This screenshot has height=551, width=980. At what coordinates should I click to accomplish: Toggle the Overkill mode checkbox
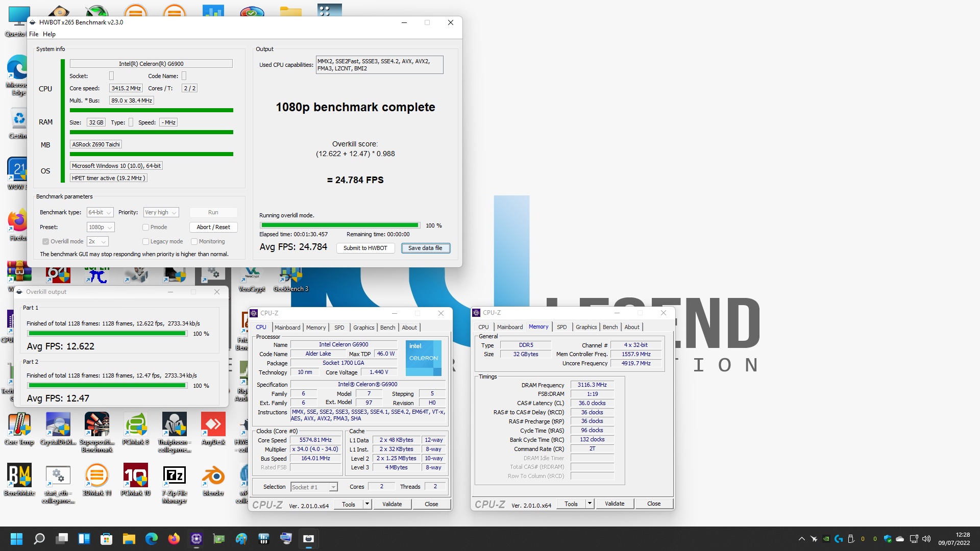coord(46,241)
